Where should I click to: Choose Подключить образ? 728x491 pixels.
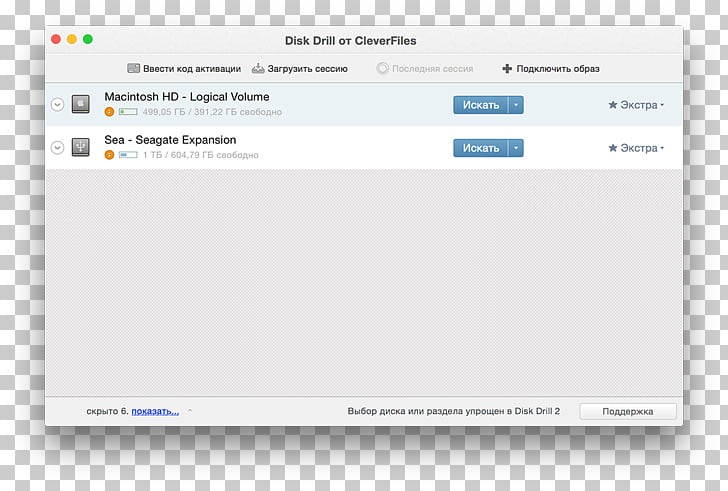pos(558,69)
